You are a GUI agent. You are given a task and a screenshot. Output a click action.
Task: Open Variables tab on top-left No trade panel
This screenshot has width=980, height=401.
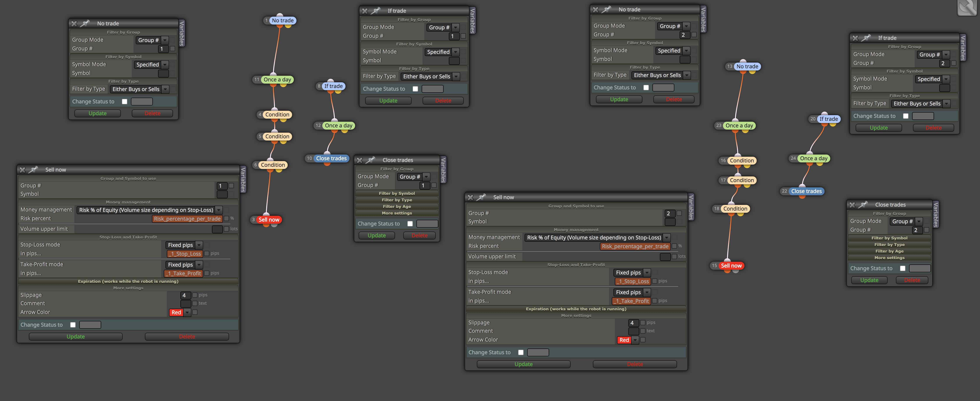click(x=182, y=33)
